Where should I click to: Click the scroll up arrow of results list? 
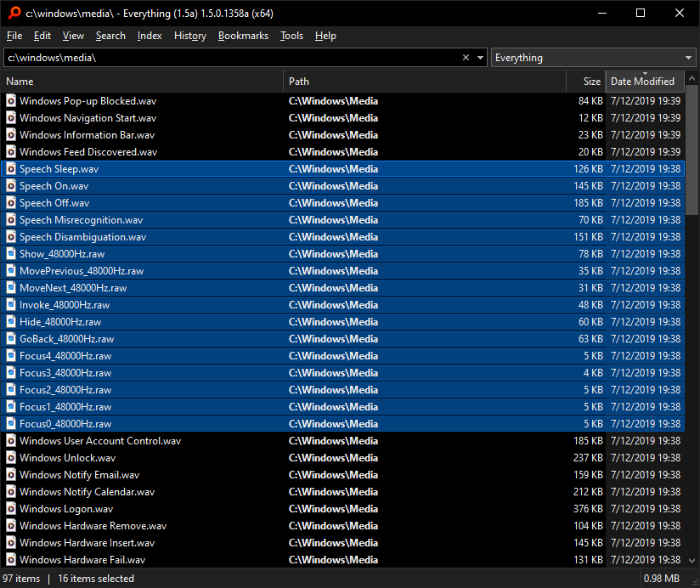(x=692, y=78)
